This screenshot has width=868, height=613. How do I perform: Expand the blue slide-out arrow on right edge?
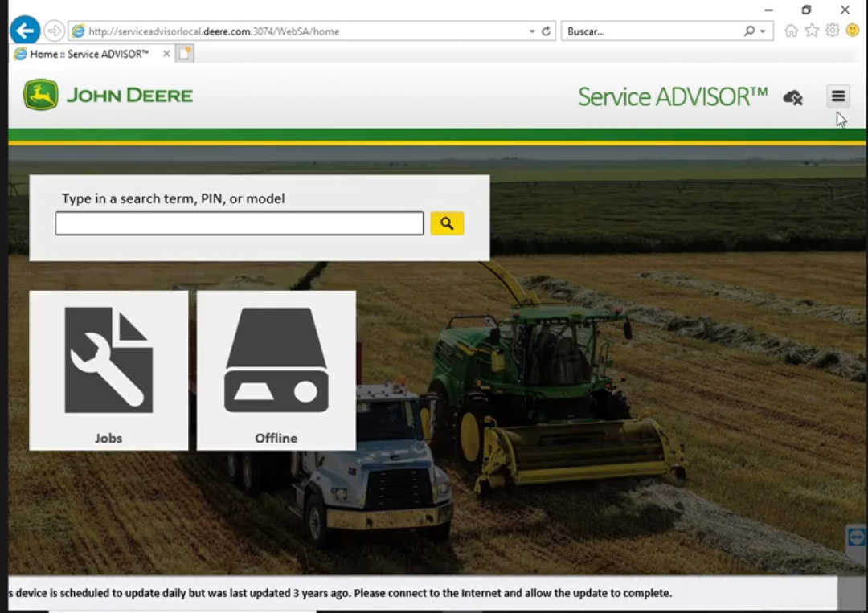pyautogui.click(x=855, y=537)
